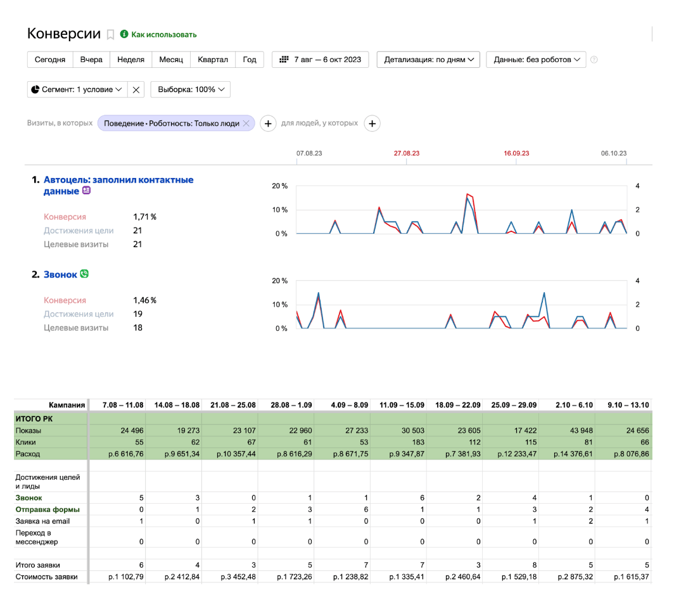Open the Выборка: 100% dropdown
The image size is (693, 616).
191,89
